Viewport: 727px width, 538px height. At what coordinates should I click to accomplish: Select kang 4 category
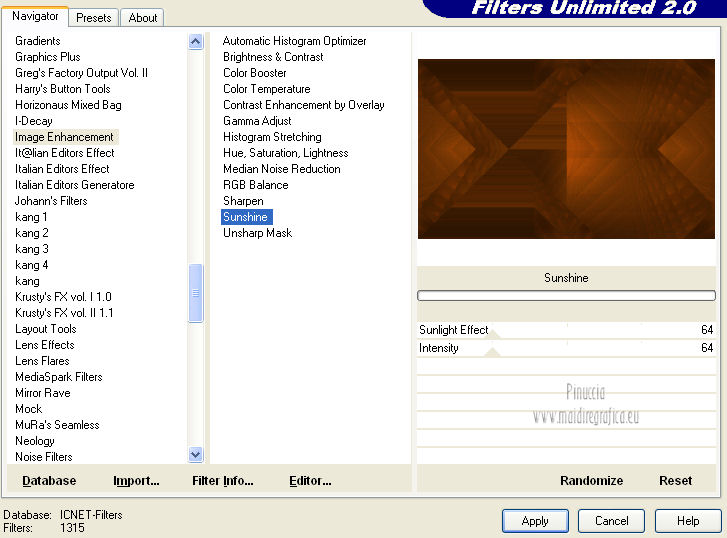coord(32,265)
